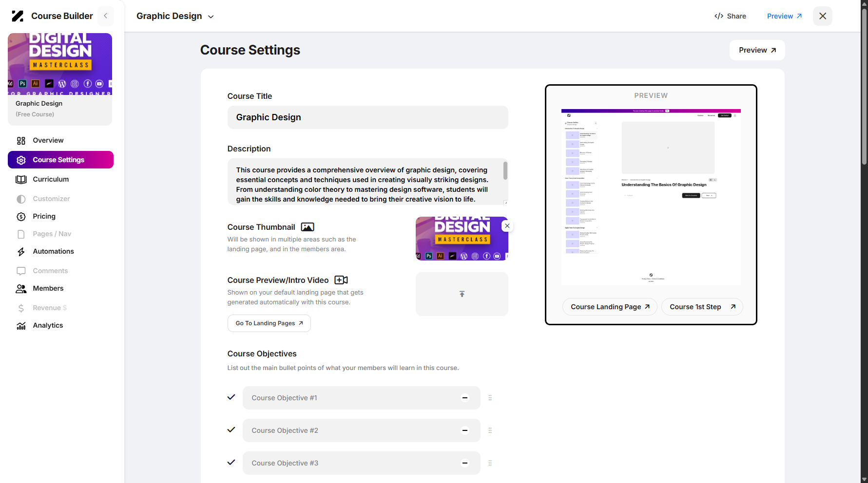Open the Course Landing Page link
The image size is (868, 483).
610,307
